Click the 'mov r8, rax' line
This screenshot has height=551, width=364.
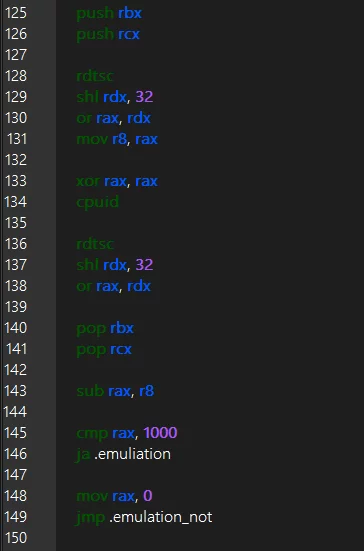(117, 139)
